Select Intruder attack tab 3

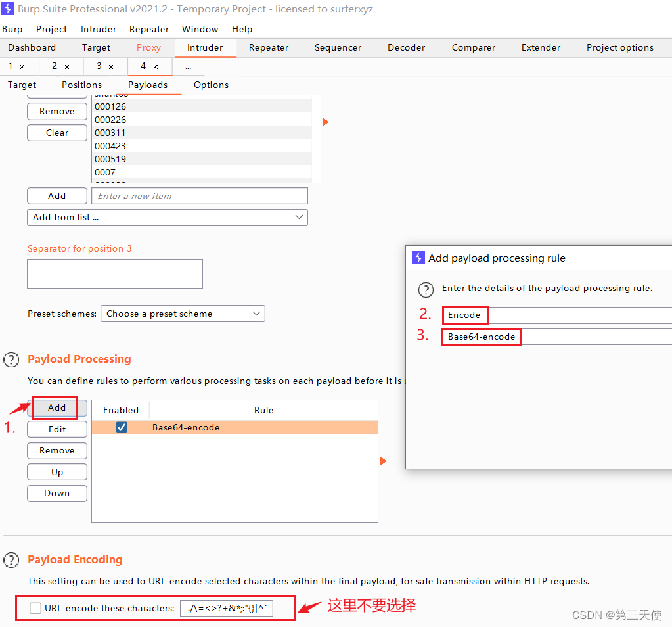99,66
